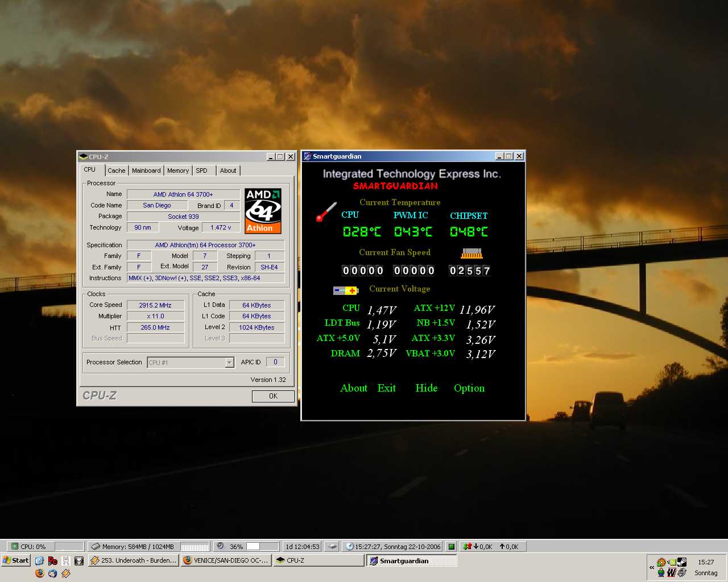Click the 36% progress bar in the status bar
728x582 pixels.
click(262, 547)
